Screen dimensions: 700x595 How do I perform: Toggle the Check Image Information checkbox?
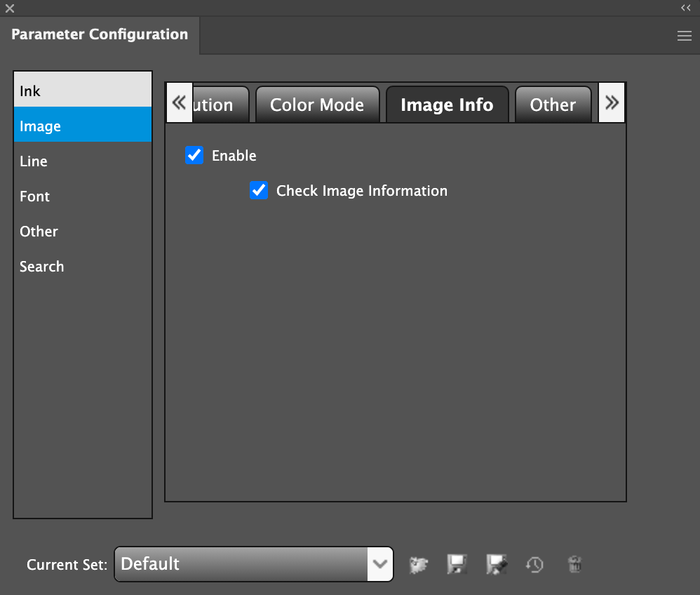coord(259,190)
